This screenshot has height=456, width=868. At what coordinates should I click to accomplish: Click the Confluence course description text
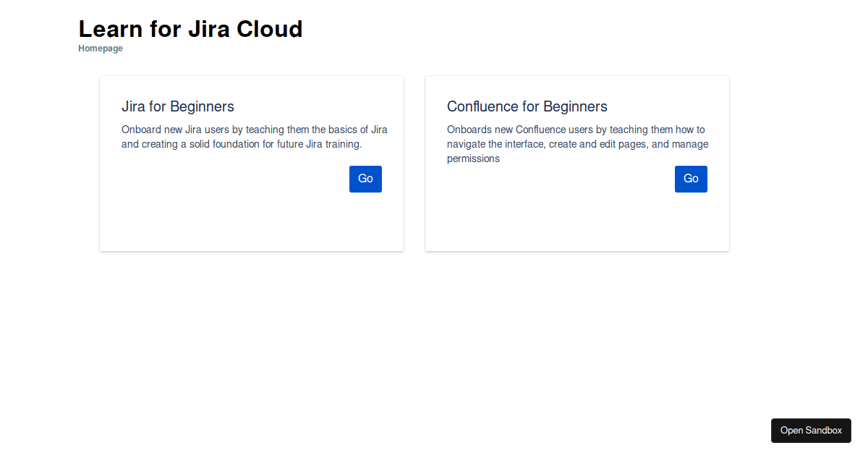point(577,144)
